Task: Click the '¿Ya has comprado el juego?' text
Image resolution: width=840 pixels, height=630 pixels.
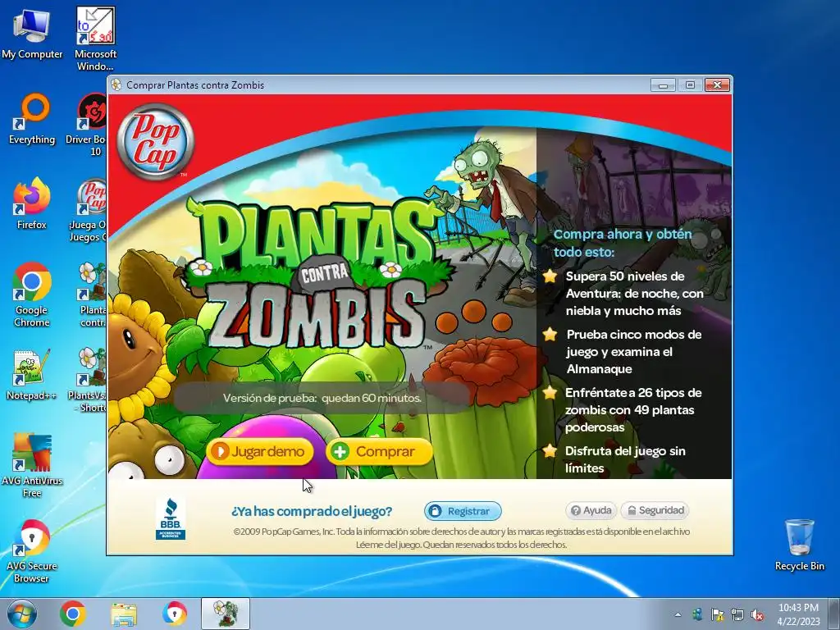Action: tap(312, 511)
